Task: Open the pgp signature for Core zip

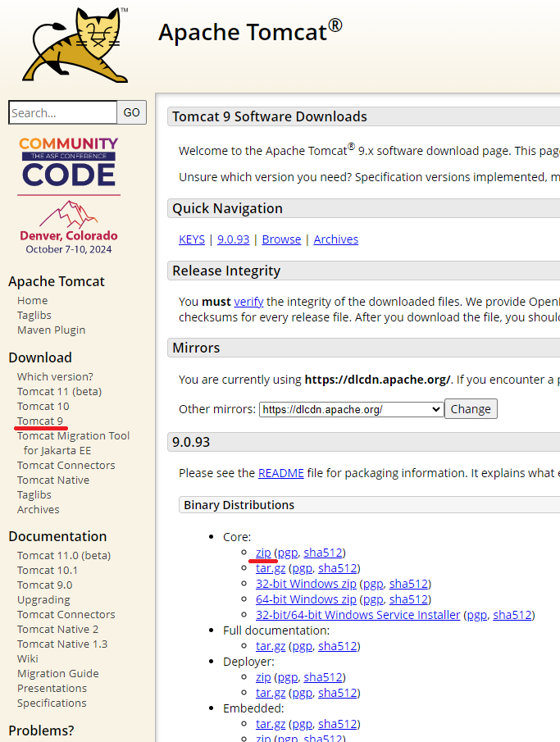Action: (288, 553)
